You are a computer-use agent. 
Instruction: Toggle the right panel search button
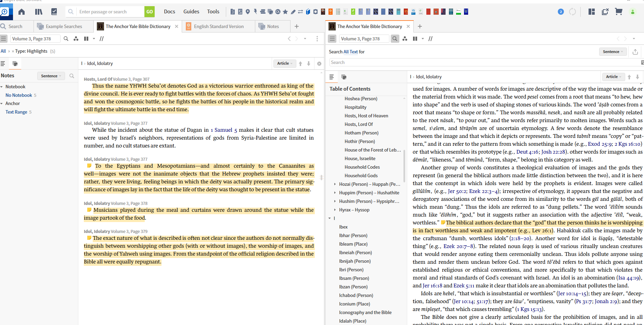click(x=395, y=39)
